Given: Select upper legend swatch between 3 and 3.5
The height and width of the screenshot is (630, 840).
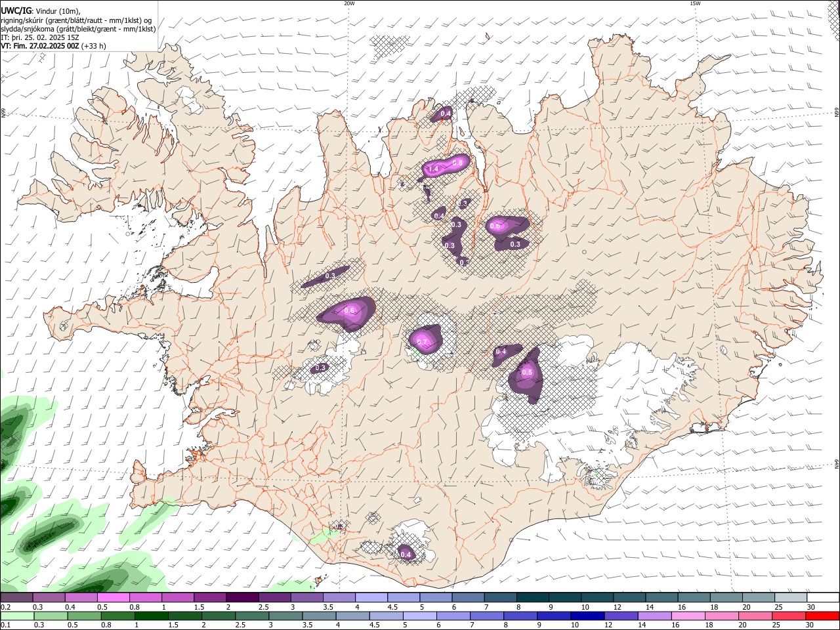Looking at the screenshot, I should point(307,597).
